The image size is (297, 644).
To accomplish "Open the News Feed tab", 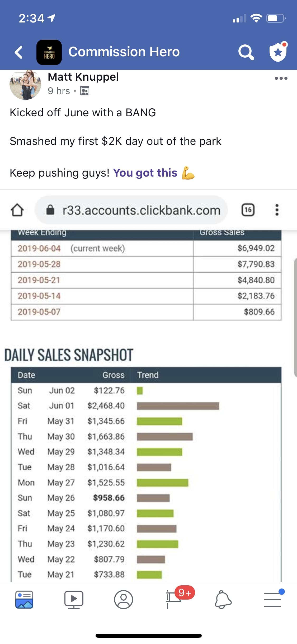I will (x=24, y=600).
